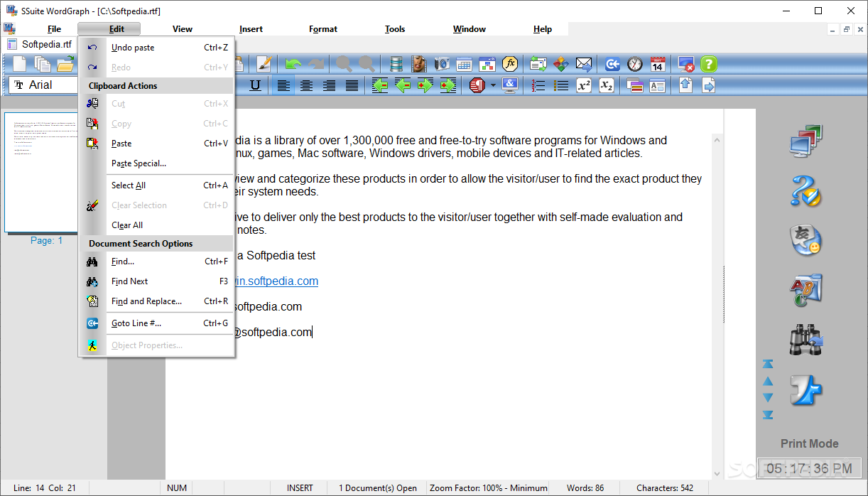Click the blue go-to arrow toolbar icon
Viewport: 868px width, 496px height.
612,64
